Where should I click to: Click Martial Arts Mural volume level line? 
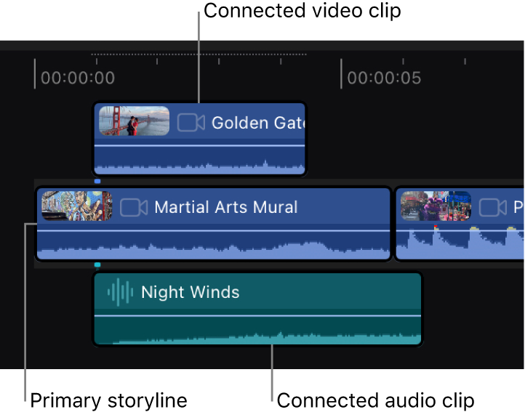(213, 231)
